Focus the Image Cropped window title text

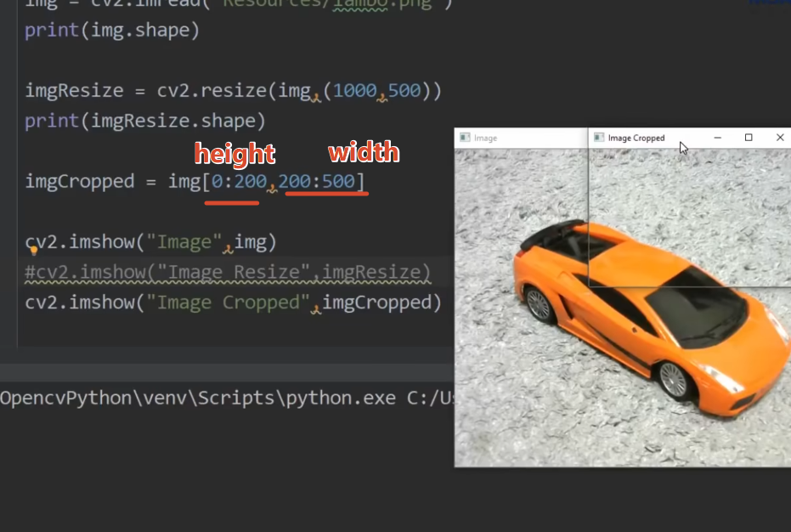click(636, 138)
